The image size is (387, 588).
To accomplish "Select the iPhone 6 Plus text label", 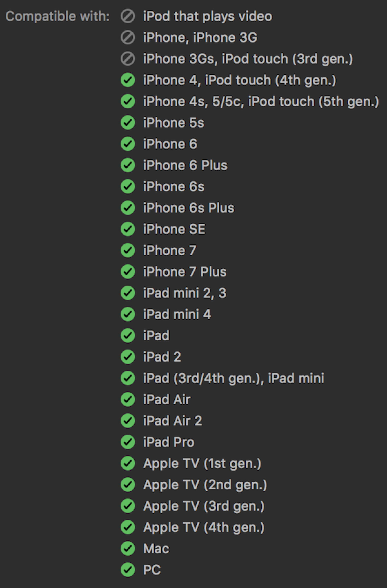I will click(185, 165).
